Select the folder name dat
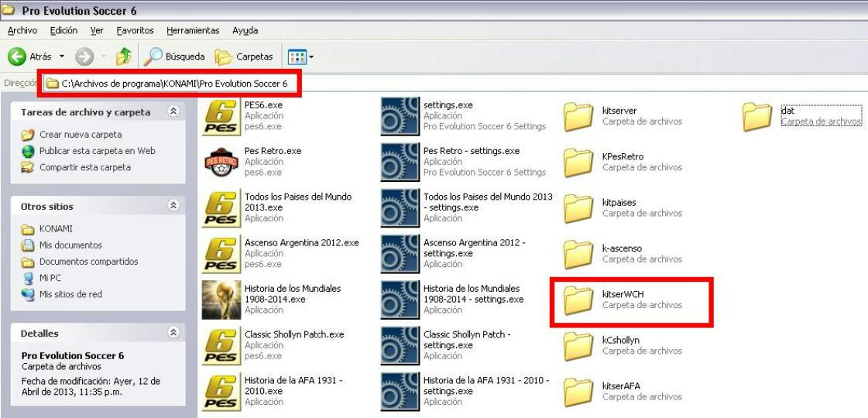This screenshot has height=418, width=868. (x=787, y=111)
